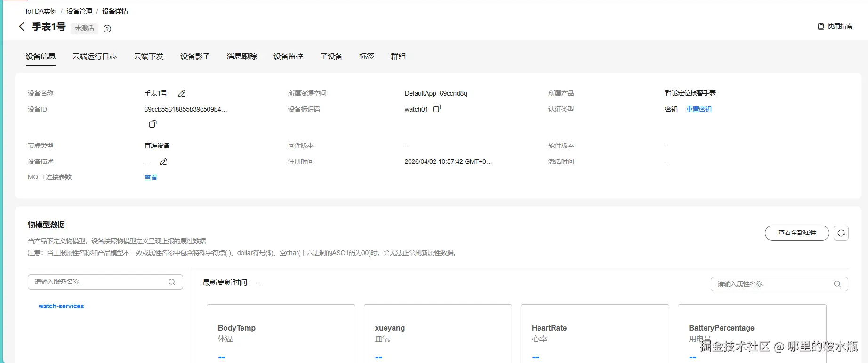This screenshot has height=363, width=868.
Task: Switch to the 云端运行日志 tab
Action: 95,56
